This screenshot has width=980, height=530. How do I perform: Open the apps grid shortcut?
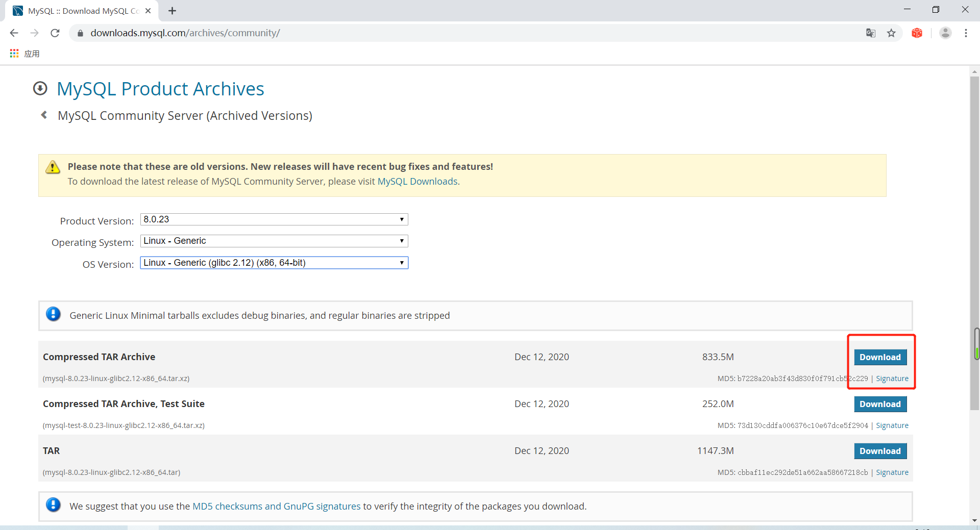pos(14,54)
